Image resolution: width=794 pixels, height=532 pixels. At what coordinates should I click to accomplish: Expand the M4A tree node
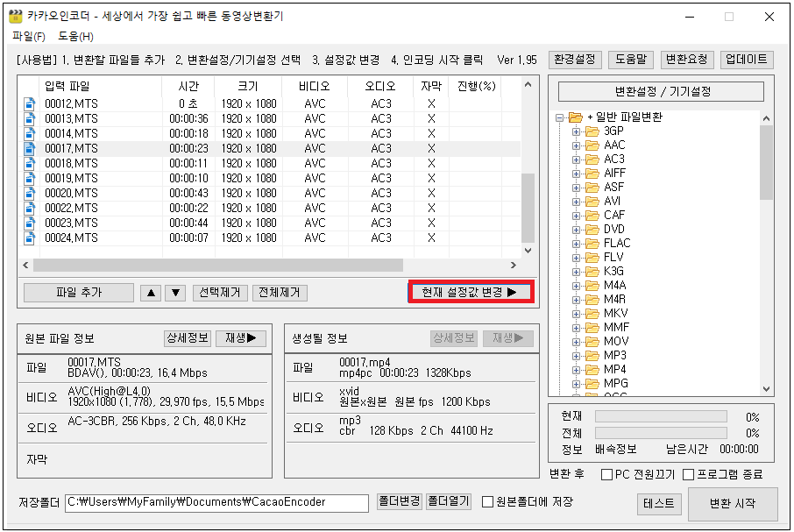576,286
